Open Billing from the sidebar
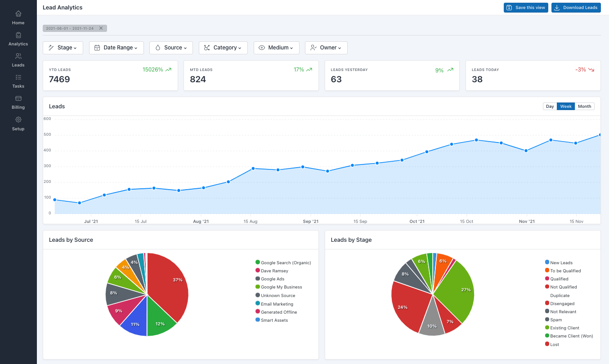The image size is (609, 364). [x=18, y=101]
